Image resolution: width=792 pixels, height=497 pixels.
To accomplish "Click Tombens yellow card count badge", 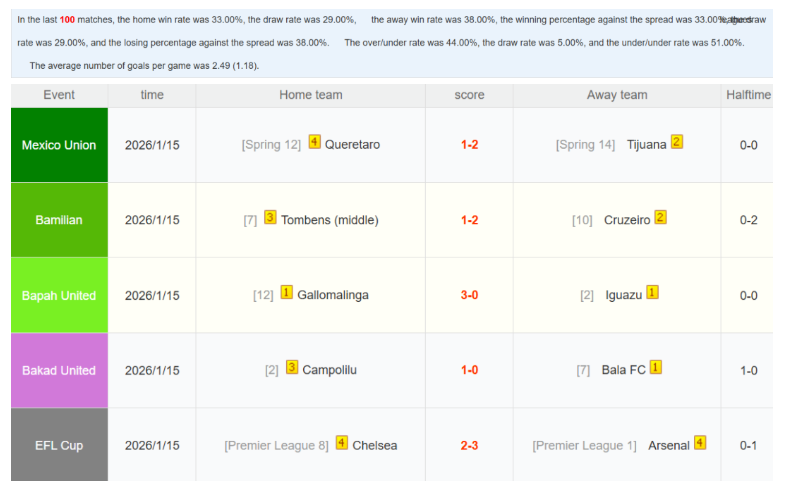I will click(x=270, y=217).
